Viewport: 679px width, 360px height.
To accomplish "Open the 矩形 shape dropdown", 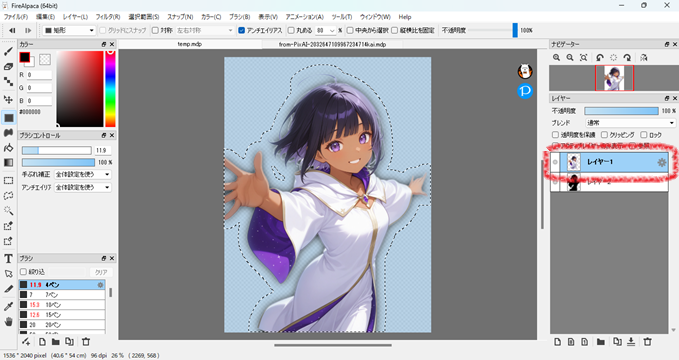I will 69,30.
